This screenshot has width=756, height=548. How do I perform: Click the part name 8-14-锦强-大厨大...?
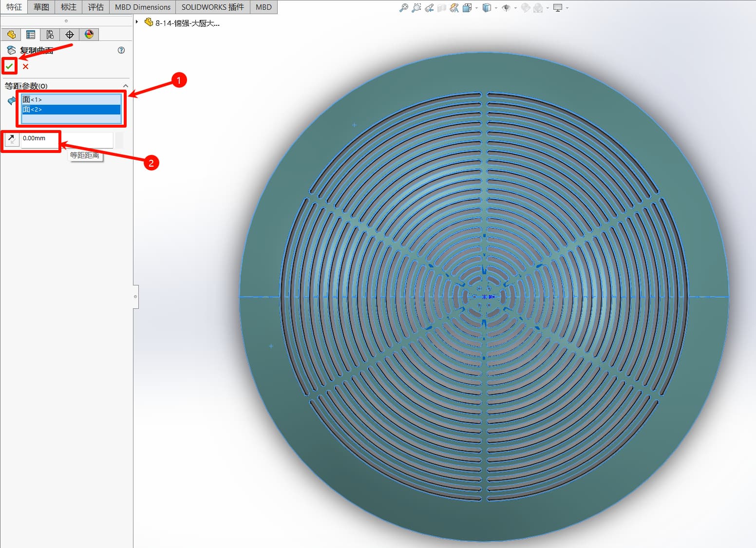point(188,23)
